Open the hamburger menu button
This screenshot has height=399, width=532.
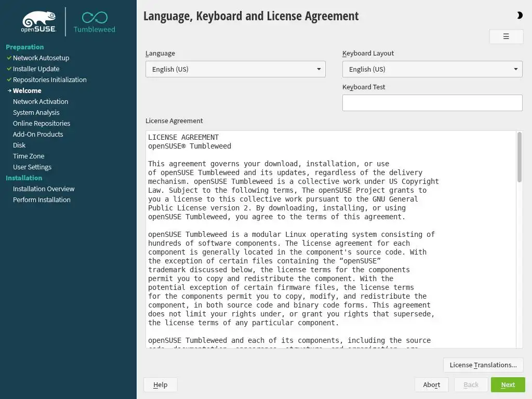pos(506,36)
